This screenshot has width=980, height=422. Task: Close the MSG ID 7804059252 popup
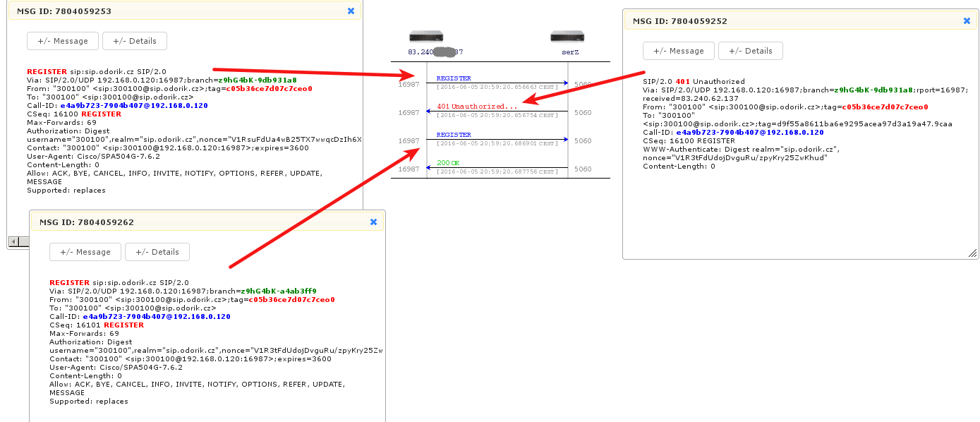pos(967,21)
